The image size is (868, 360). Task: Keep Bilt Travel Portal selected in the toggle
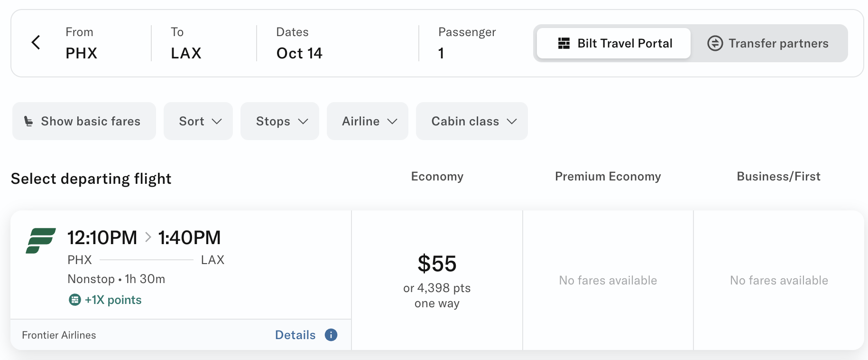click(x=612, y=43)
